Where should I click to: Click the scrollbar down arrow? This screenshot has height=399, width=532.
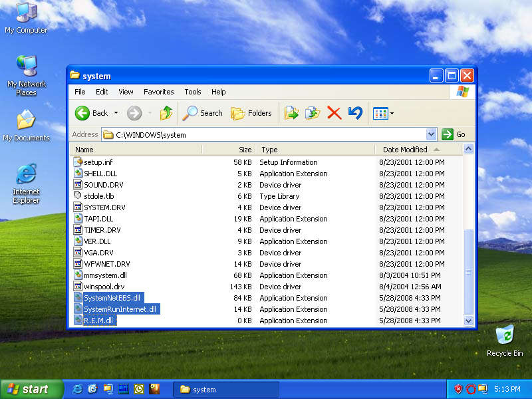click(468, 321)
